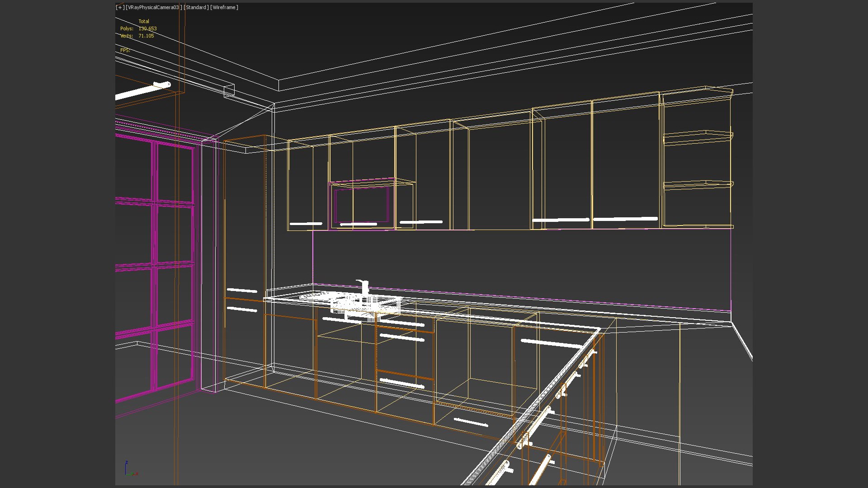The image size is (868, 488).
Task: Click the Total statistics heading
Action: pos(144,21)
